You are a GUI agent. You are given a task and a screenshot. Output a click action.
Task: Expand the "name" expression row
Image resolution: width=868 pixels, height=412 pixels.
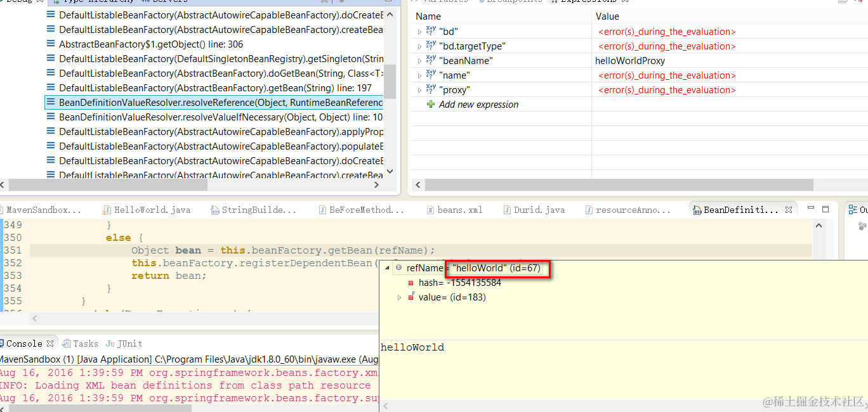coord(419,75)
